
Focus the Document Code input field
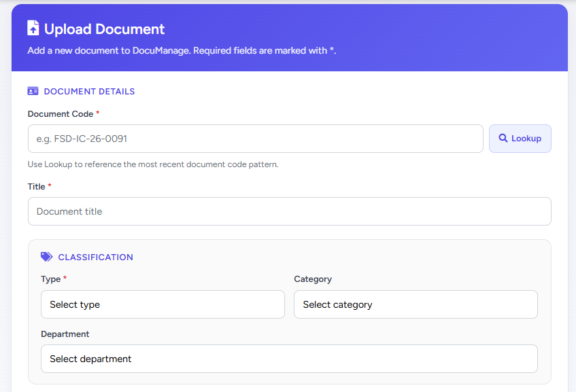[x=255, y=139]
